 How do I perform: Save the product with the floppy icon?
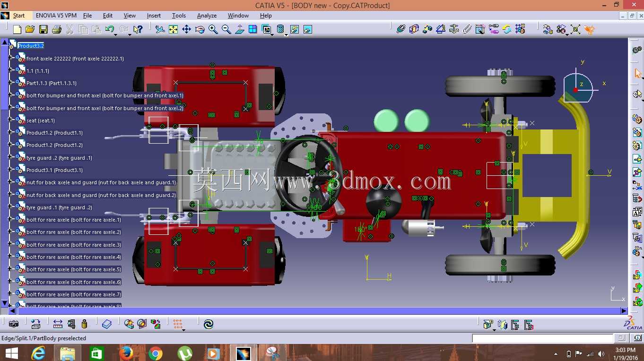coord(43,29)
